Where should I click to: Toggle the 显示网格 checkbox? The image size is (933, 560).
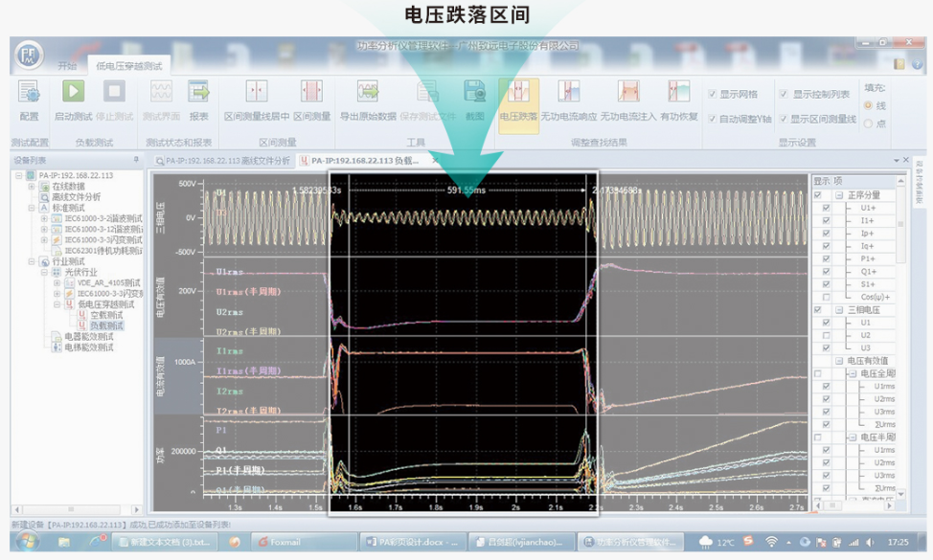(713, 94)
